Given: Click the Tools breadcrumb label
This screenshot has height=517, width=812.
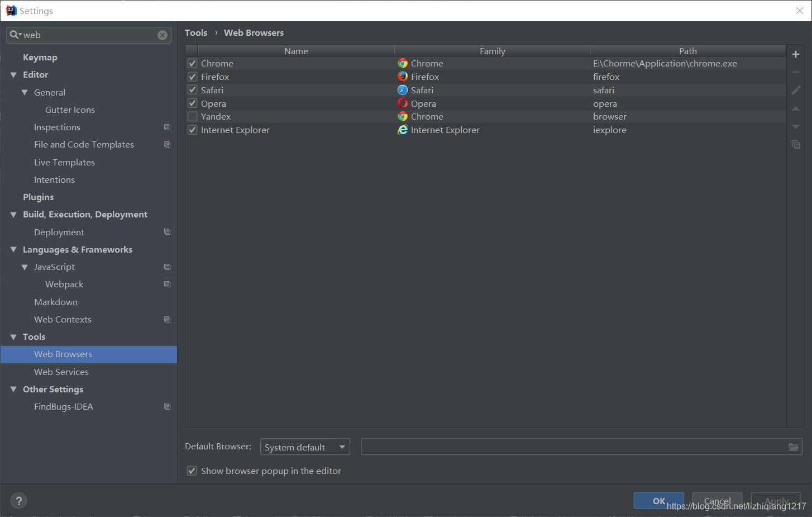Looking at the screenshot, I should [x=196, y=33].
